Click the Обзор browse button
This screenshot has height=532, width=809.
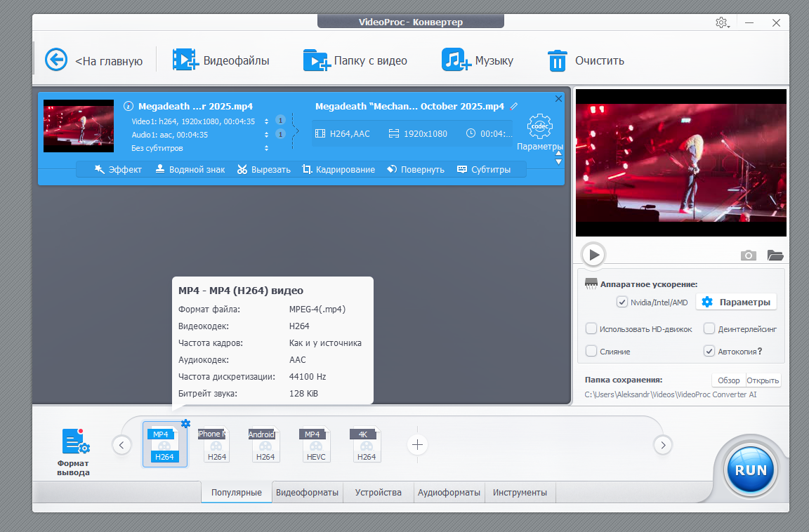pyautogui.click(x=728, y=380)
